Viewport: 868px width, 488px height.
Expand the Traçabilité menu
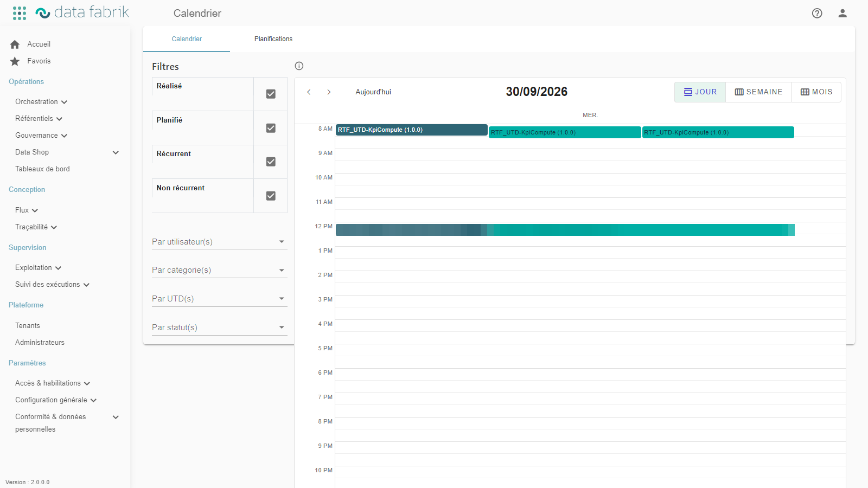pyautogui.click(x=36, y=227)
